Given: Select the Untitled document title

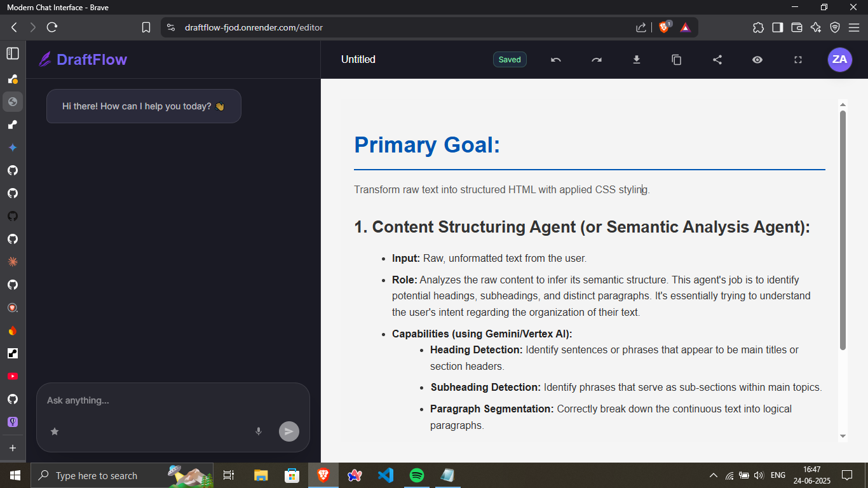Looking at the screenshot, I should tap(358, 60).
